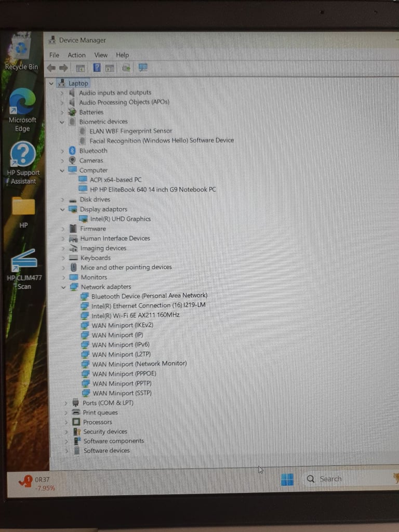Screen dimensions: 399x532
Task: Click Scan for hardware changes monitor icon
Action: (143, 68)
